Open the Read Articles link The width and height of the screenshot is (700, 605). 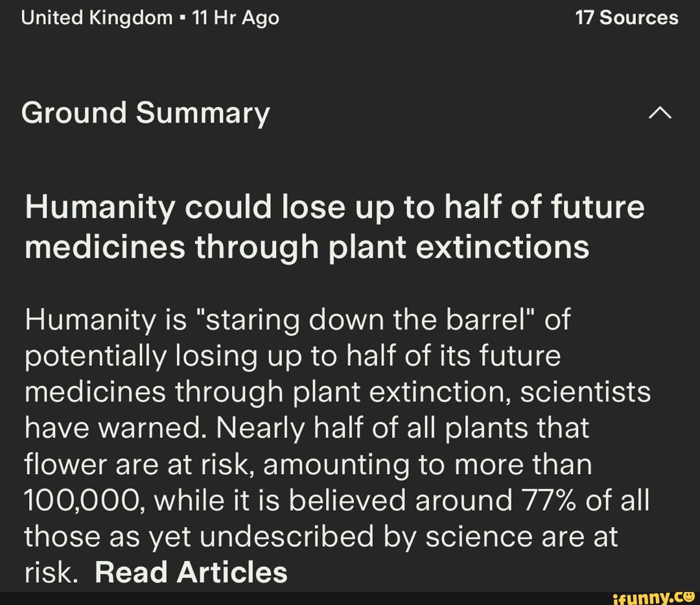pos(191,572)
